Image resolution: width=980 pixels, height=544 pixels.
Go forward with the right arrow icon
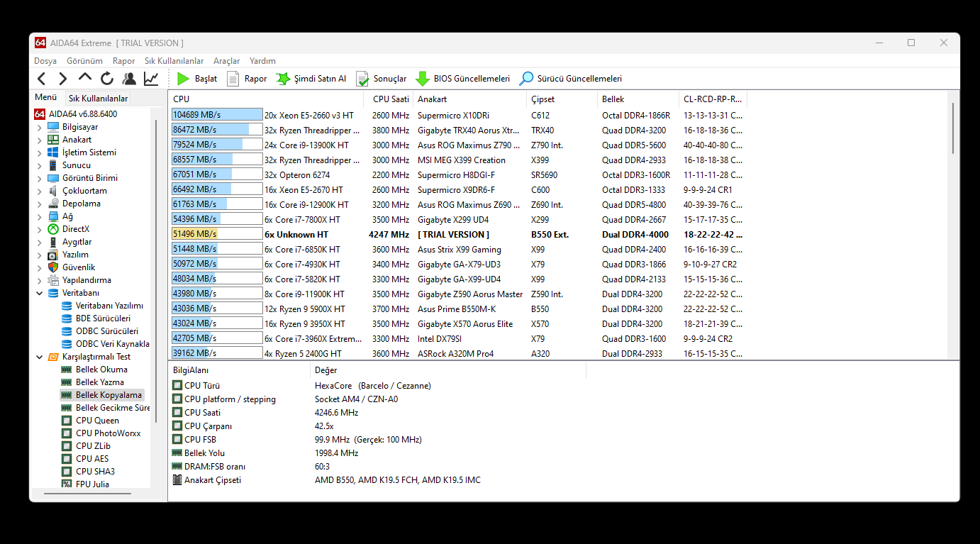(63, 79)
